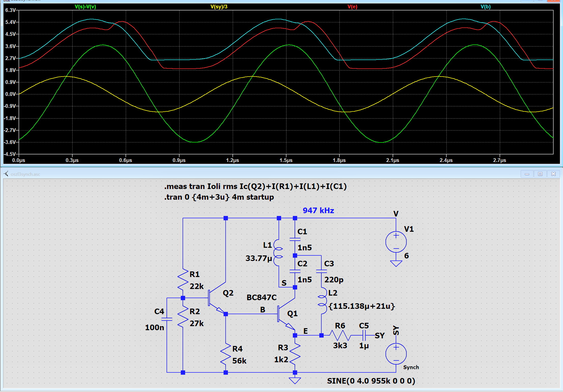Click the Synch sine source symbol

coord(396,354)
